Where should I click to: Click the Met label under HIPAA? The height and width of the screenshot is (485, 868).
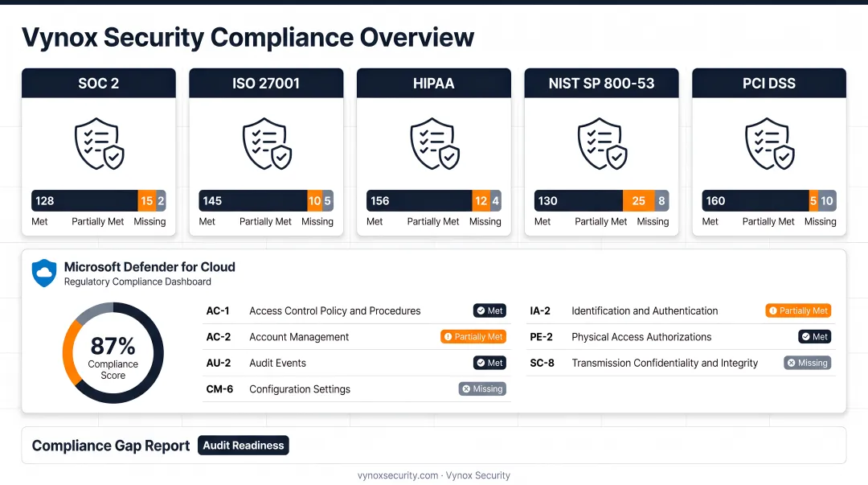click(x=375, y=222)
